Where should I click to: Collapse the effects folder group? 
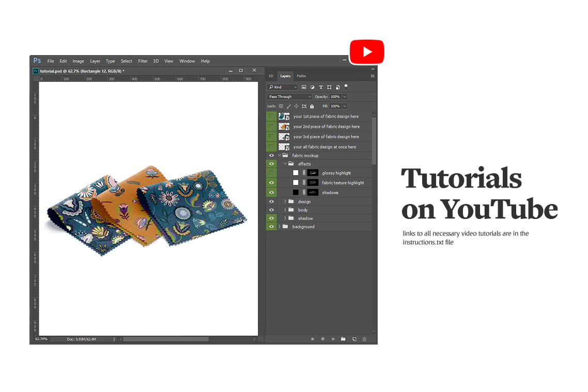[x=285, y=164]
